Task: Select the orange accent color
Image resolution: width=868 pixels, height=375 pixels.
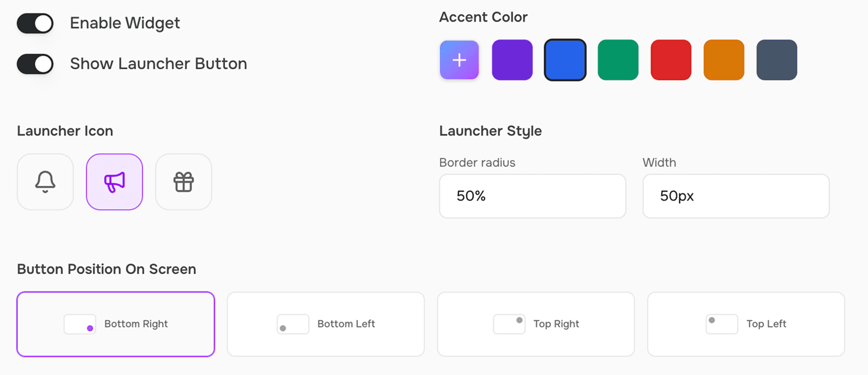Action: point(723,60)
